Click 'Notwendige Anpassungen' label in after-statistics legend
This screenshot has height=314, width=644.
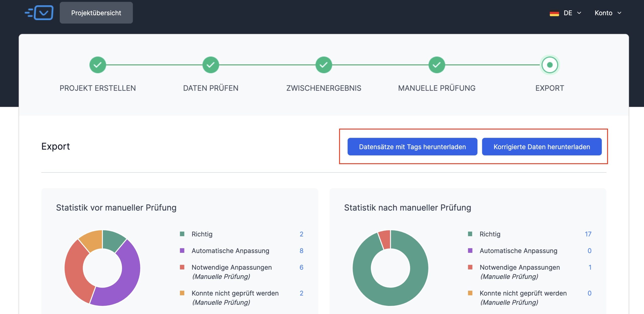pyautogui.click(x=520, y=267)
